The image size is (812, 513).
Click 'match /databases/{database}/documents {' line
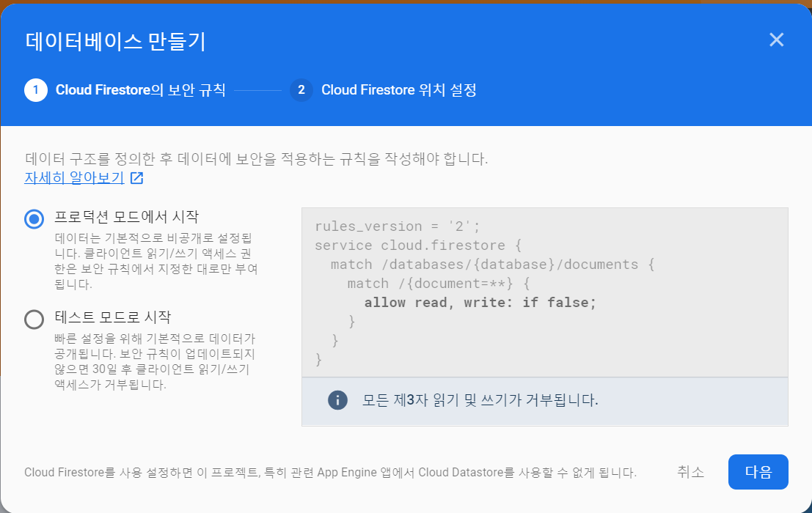(x=492, y=265)
